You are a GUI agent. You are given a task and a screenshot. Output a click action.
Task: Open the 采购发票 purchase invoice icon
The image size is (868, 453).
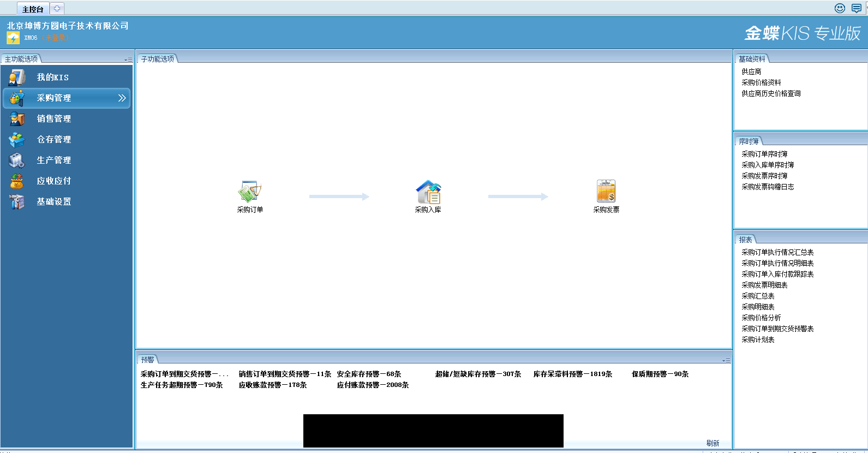[606, 192]
